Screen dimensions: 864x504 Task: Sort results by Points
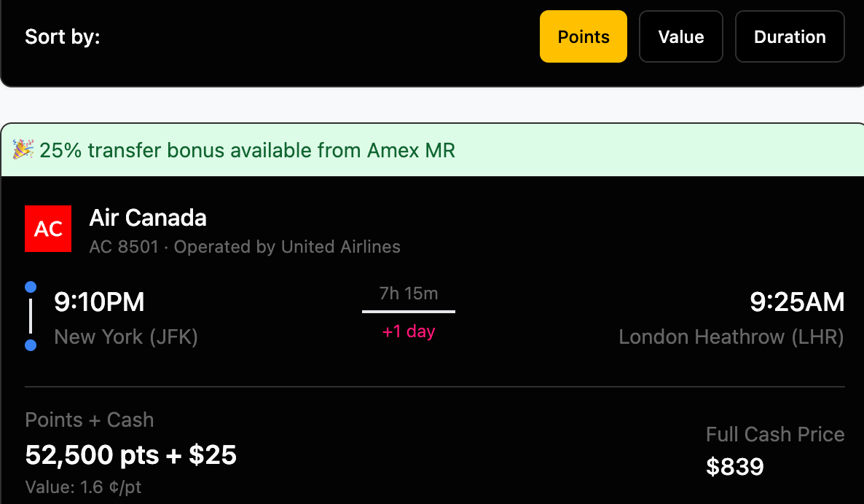coord(583,36)
